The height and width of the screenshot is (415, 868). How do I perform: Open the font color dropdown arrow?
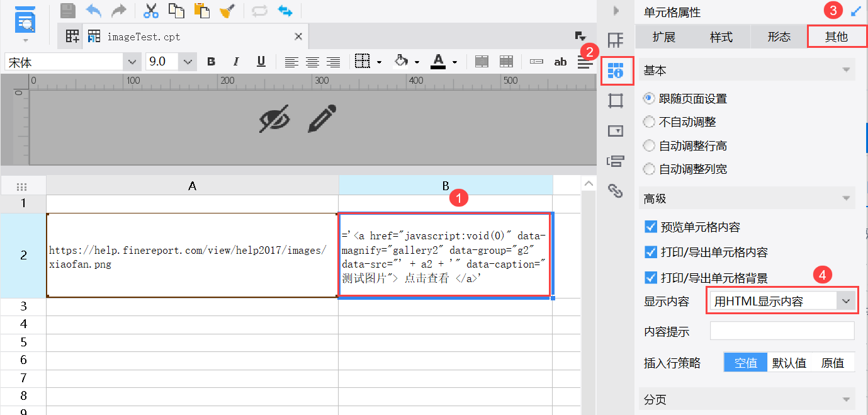coord(454,62)
